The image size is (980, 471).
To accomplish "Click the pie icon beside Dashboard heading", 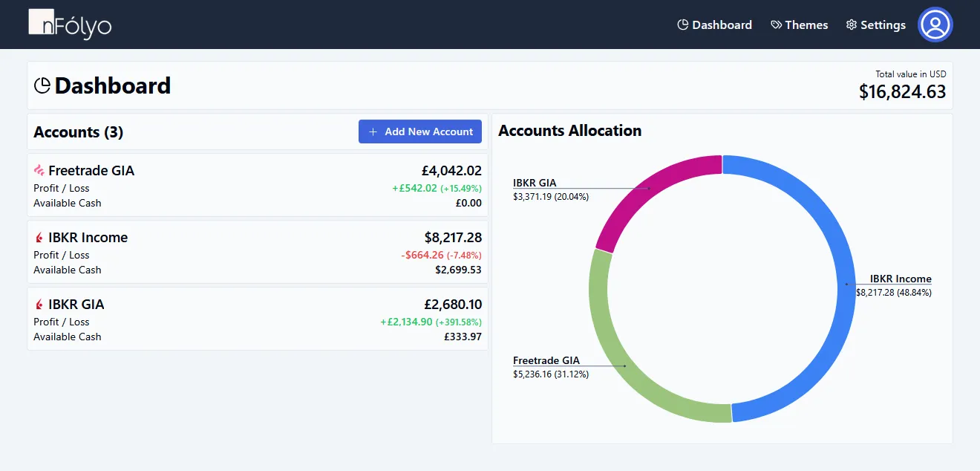I will click(x=42, y=86).
